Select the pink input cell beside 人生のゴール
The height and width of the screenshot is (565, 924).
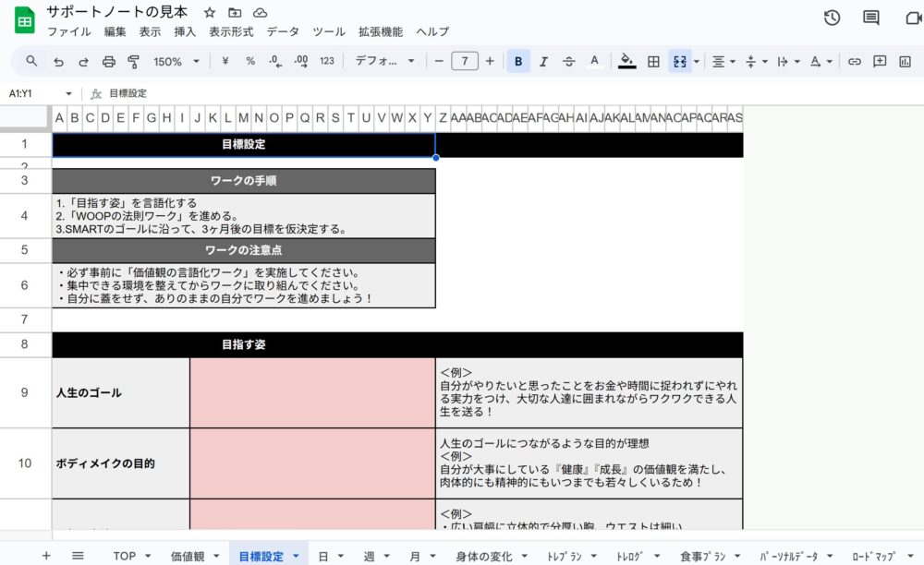tap(312, 392)
